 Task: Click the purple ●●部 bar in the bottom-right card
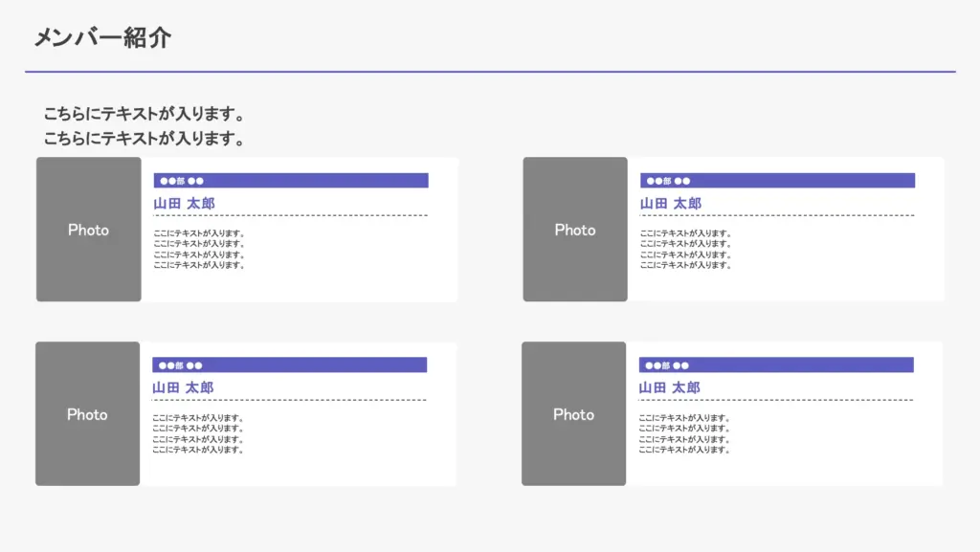(x=776, y=365)
